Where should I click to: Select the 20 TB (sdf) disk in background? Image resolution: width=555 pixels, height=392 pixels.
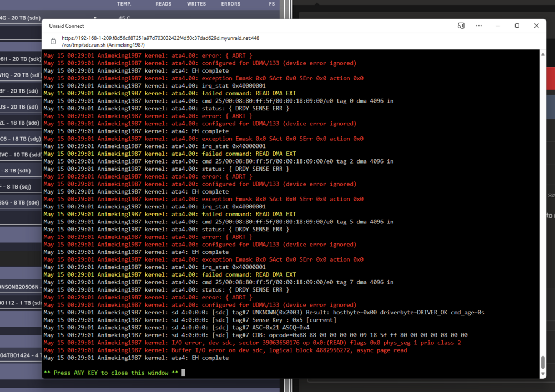pyautogui.click(x=21, y=75)
